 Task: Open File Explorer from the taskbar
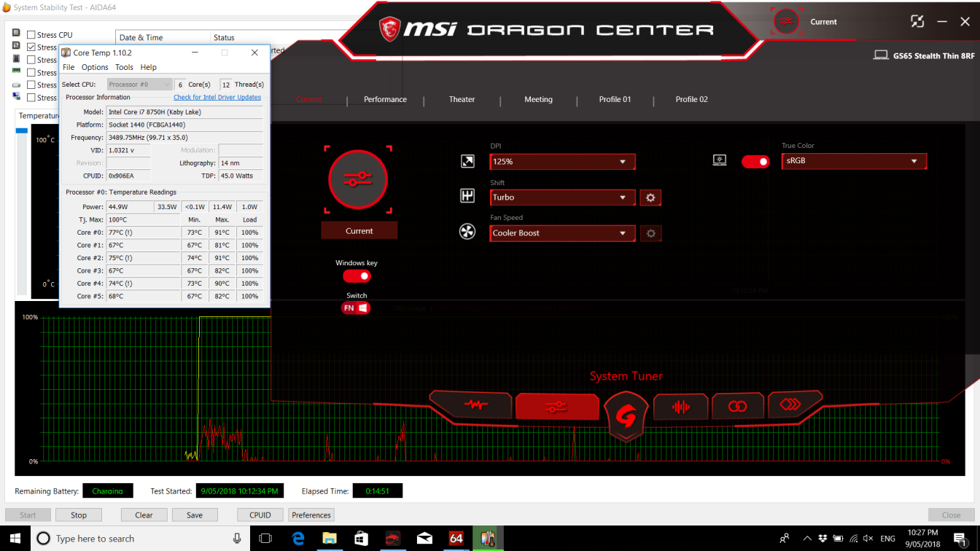[330, 539]
